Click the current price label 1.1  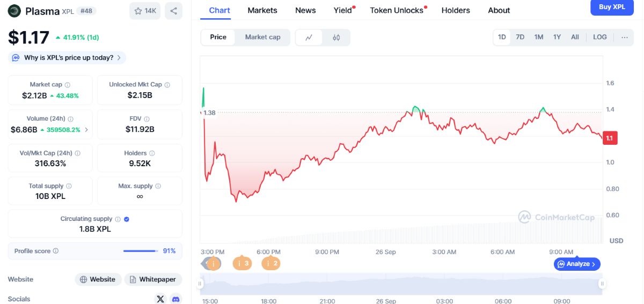click(610, 138)
